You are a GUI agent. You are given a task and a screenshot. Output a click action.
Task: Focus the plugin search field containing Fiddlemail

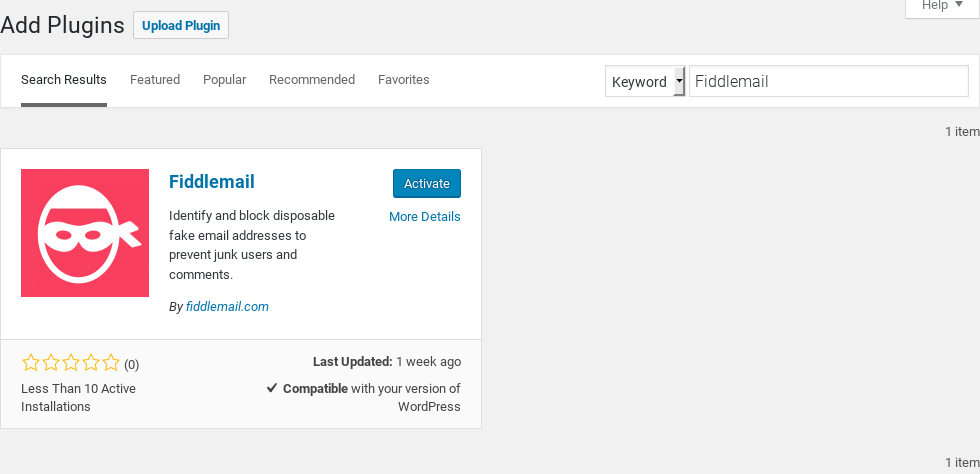829,81
